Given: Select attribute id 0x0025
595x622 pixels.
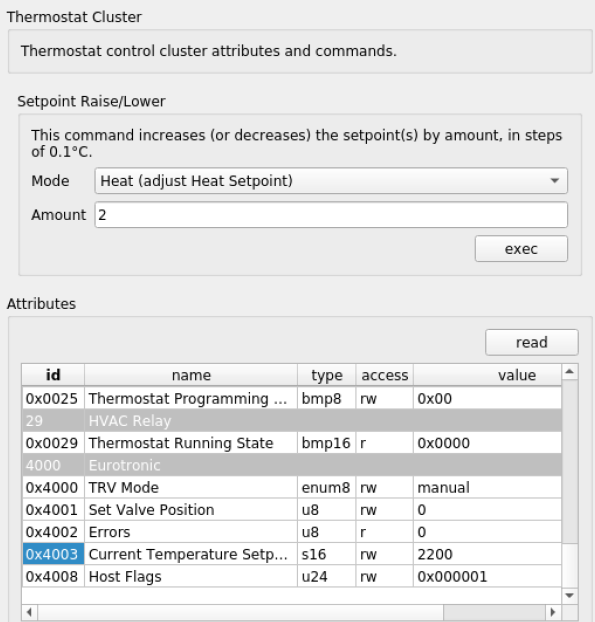Looking at the screenshot, I should pyautogui.click(x=53, y=398).
